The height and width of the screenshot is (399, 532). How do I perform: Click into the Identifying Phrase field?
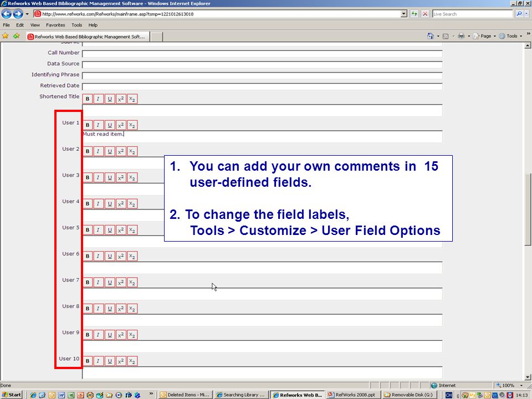coord(262,76)
